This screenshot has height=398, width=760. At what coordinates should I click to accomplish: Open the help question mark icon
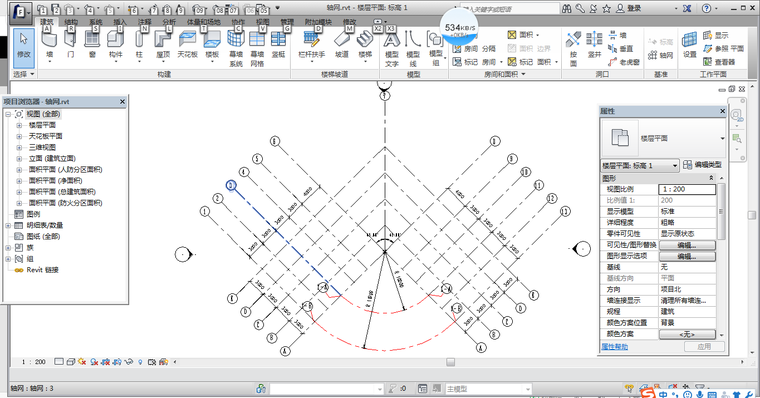(x=707, y=8)
